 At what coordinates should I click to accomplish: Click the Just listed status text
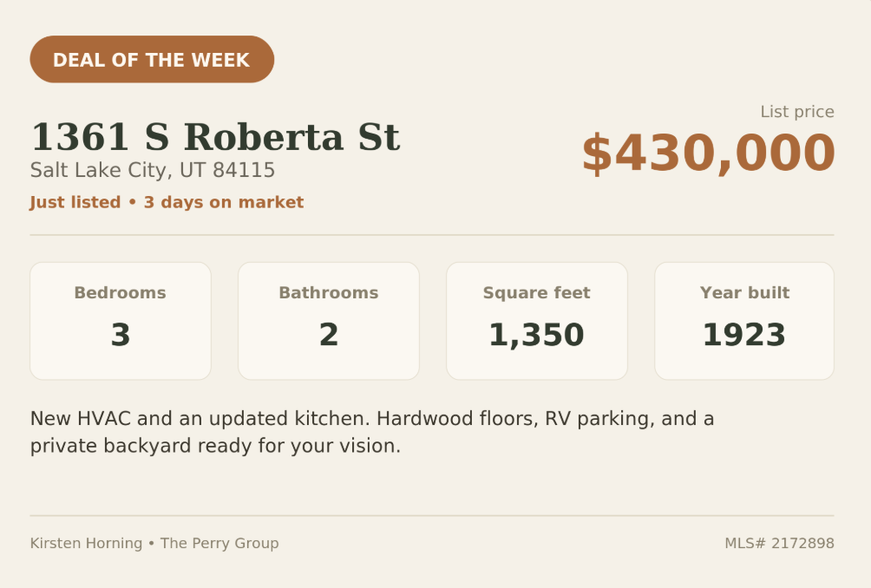pos(75,202)
